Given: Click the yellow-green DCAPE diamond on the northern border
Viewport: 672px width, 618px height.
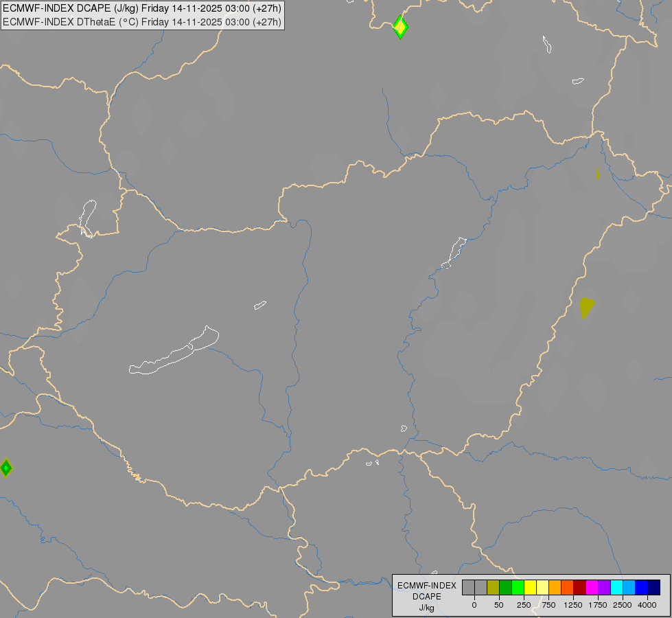Looking at the screenshot, I should (x=400, y=27).
